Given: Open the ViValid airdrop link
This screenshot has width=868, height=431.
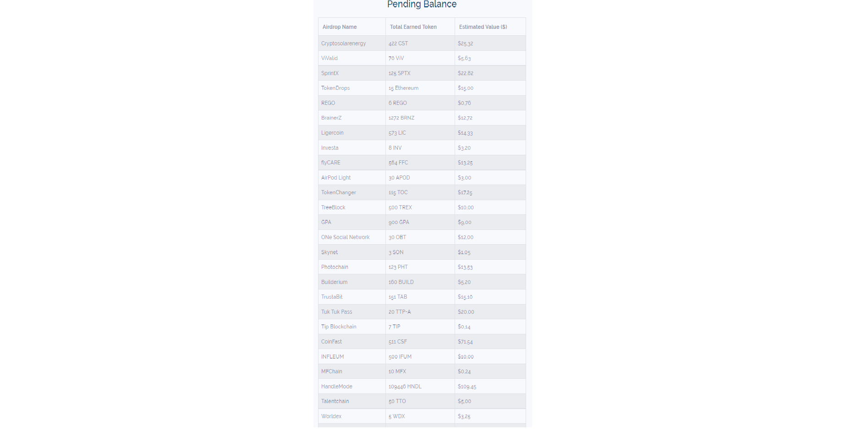Looking at the screenshot, I should [x=329, y=58].
